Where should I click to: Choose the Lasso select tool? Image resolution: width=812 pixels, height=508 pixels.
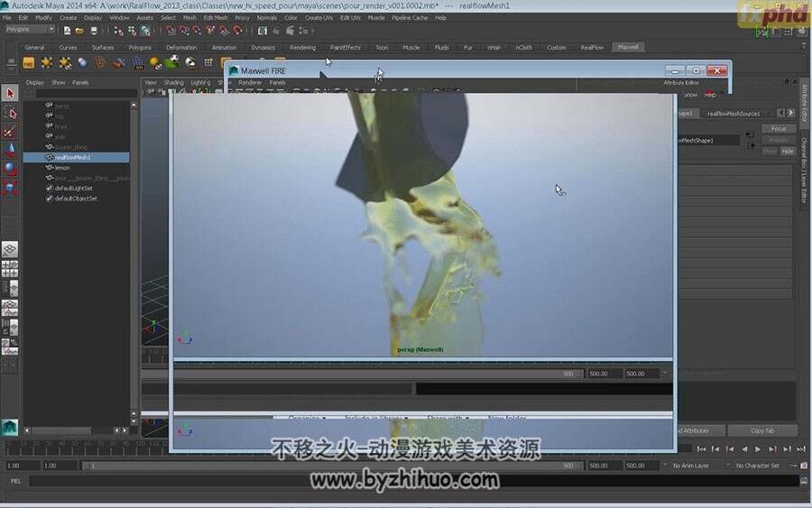point(10,113)
